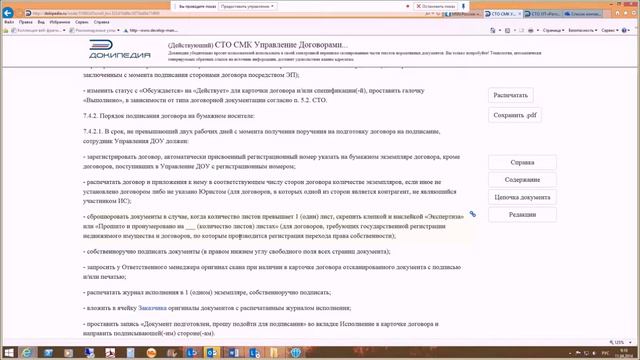640x360 pixels.
Task: Open the Сервис command bar dropdown
Action: (x=609, y=30)
